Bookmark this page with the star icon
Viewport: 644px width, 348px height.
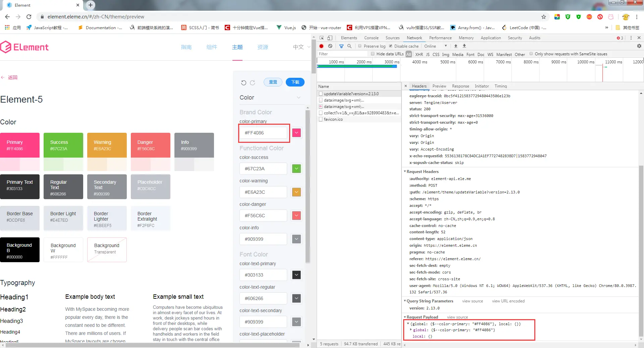point(544,17)
